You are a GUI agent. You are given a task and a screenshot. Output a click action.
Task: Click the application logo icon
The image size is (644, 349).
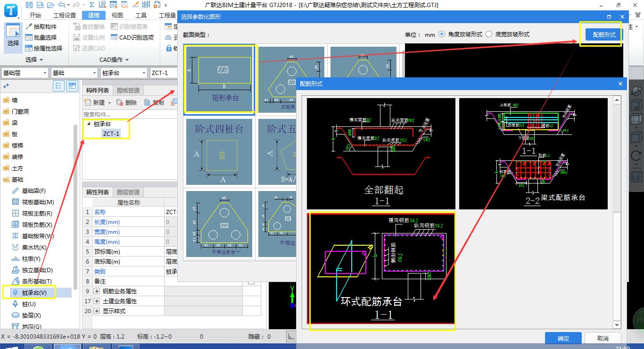(10, 9)
